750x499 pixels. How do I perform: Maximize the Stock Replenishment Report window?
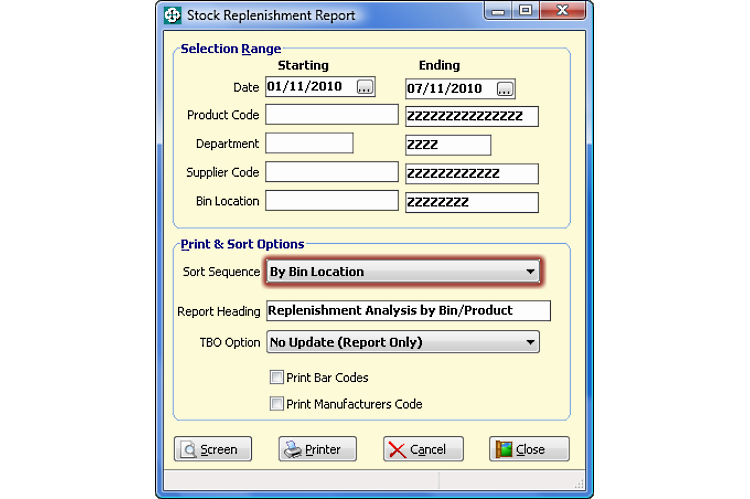[x=525, y=11]
